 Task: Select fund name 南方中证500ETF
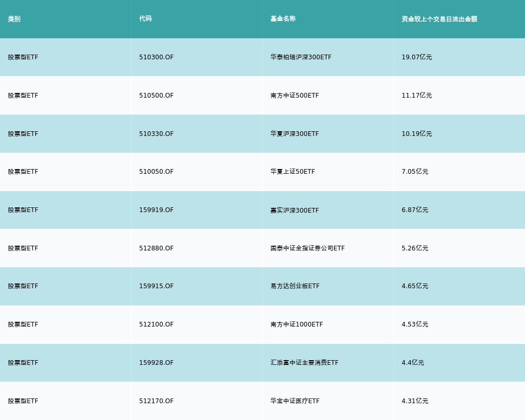(295, 96)
